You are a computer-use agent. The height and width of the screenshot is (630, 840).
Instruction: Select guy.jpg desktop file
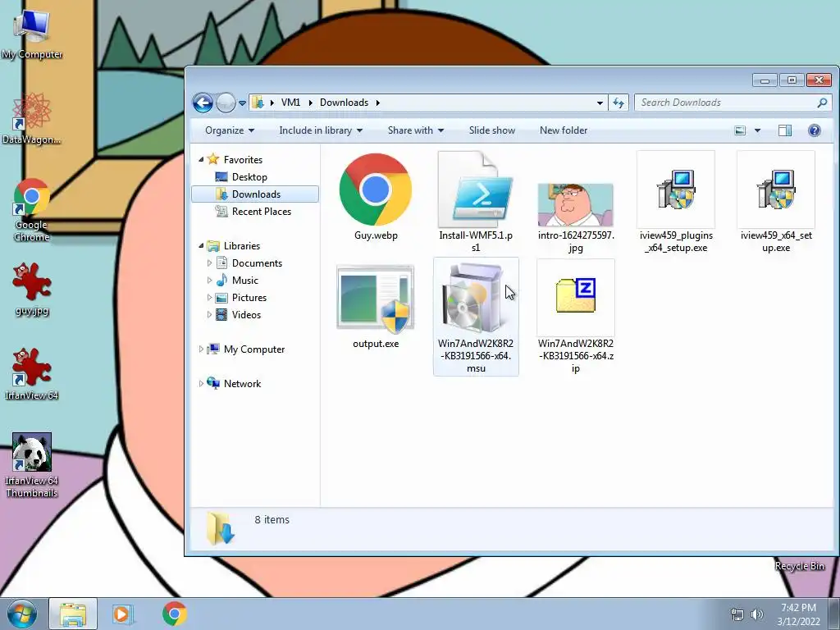pyautogui.click(x=32, y=290)
